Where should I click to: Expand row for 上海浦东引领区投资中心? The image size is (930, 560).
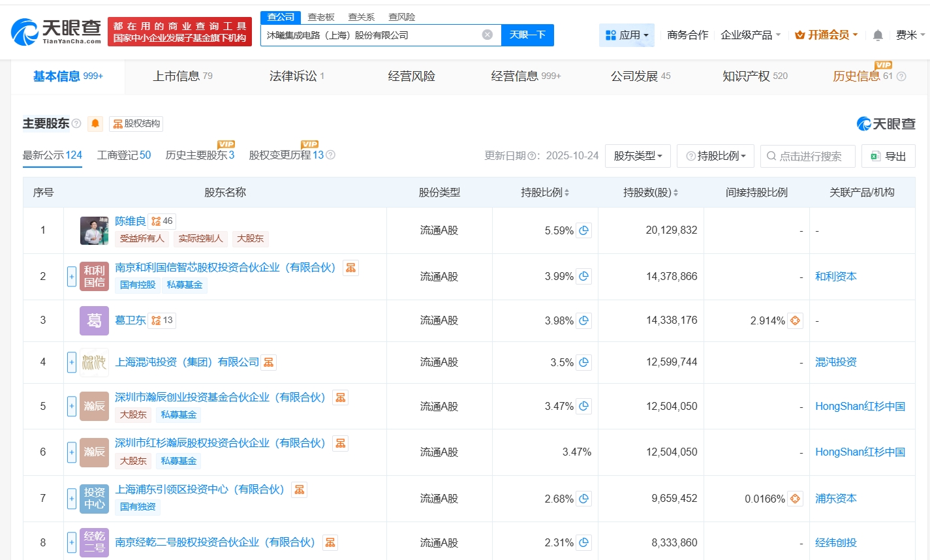click(72, 499)
